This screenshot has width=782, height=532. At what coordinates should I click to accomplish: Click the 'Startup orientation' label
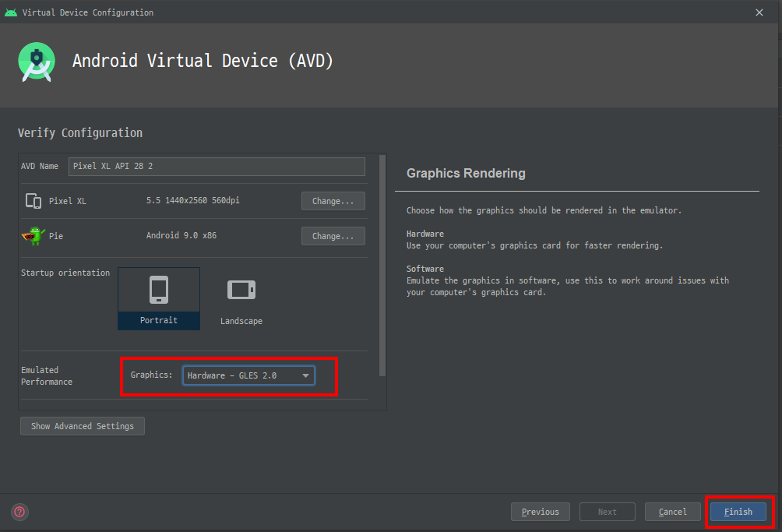tap(65, 273)
